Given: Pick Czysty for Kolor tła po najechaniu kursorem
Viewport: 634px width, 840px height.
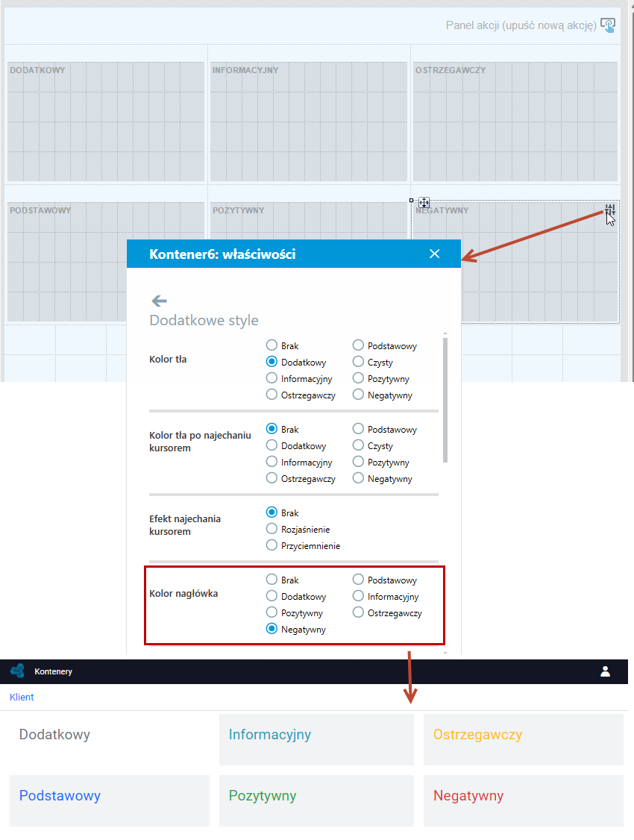Looking at the screenshot, I should pos(358,445).
